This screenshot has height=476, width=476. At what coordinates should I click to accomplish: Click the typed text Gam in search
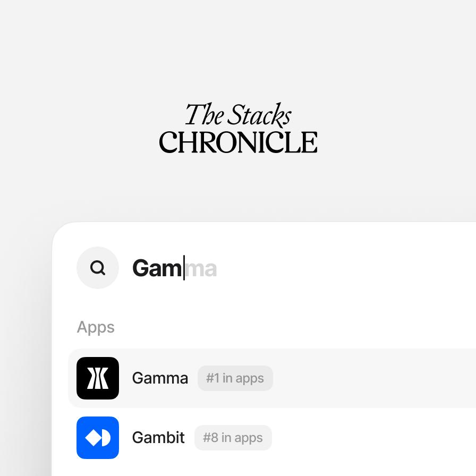157,268
